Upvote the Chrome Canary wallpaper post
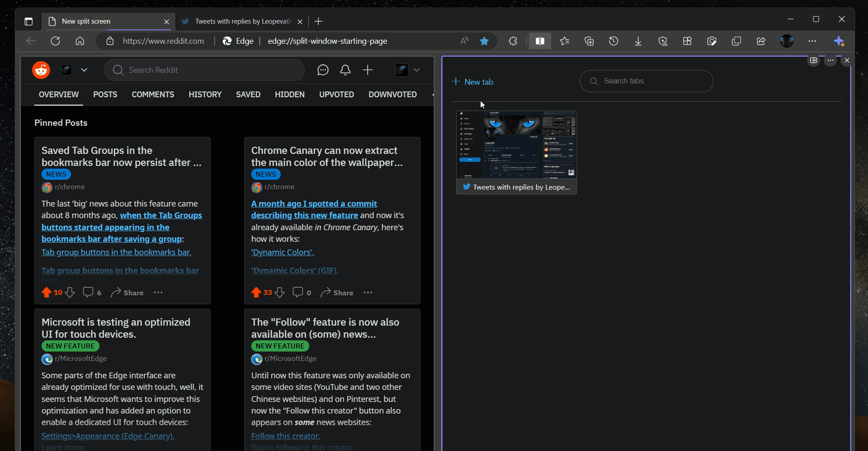Viewport: 868px width, 451px height. coord(257,292)
